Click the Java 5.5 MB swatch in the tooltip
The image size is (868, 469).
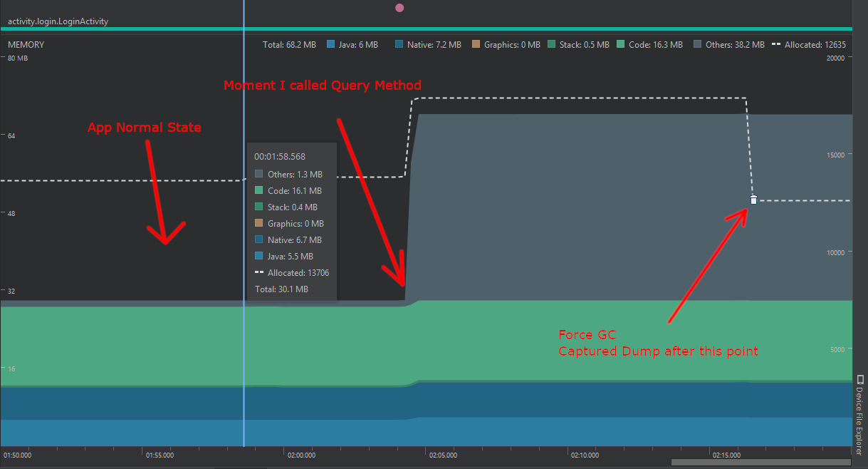pyautogui.click(x=260, y=256)
